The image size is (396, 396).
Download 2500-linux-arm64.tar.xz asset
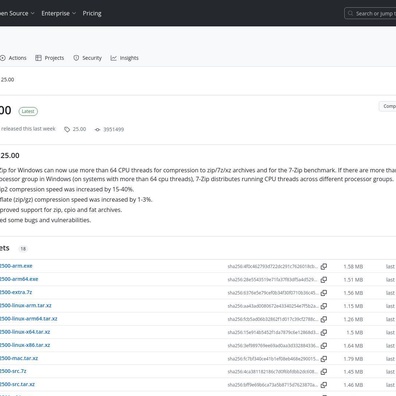[29, 319]
